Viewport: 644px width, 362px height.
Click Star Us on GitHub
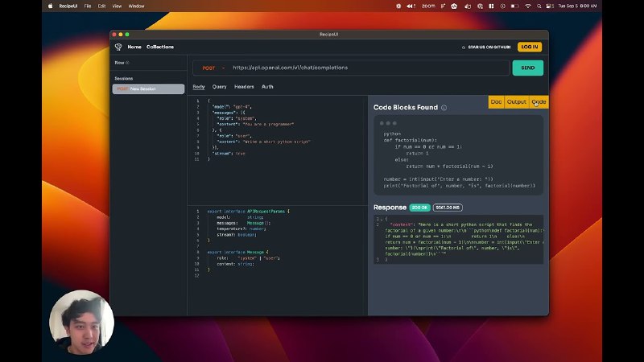pos(486,47)
